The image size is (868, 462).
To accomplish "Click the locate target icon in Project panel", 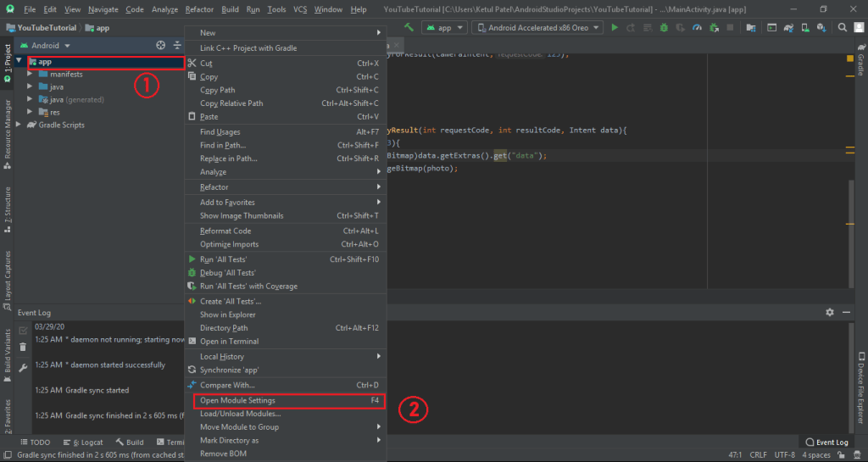I will click(x=161, y=45).
